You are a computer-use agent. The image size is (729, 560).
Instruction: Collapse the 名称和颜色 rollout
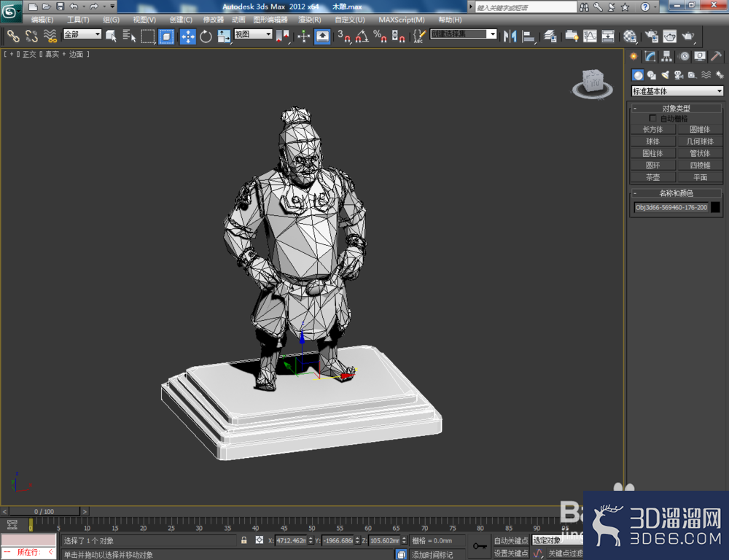pos(677,193)
